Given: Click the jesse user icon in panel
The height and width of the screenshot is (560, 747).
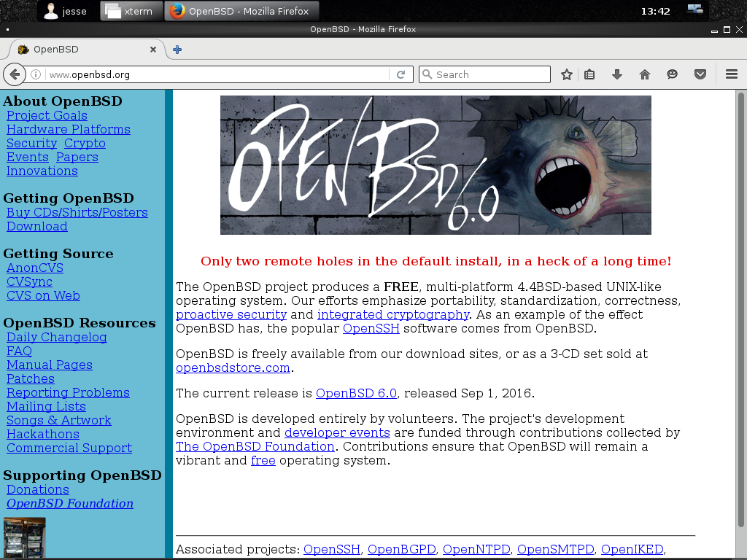Looking at the screenshot, I should 51,10.
